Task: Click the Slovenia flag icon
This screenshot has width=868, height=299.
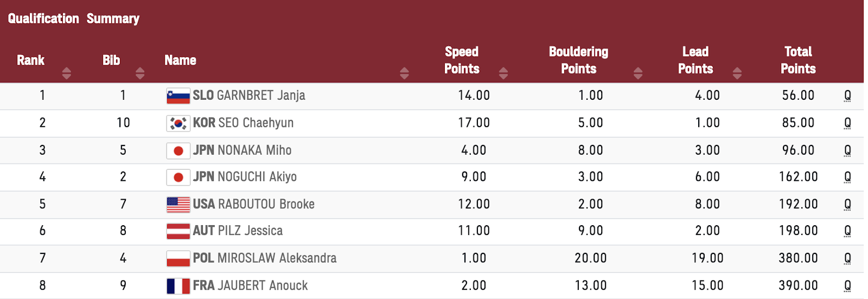Action: tap(178, 96)
